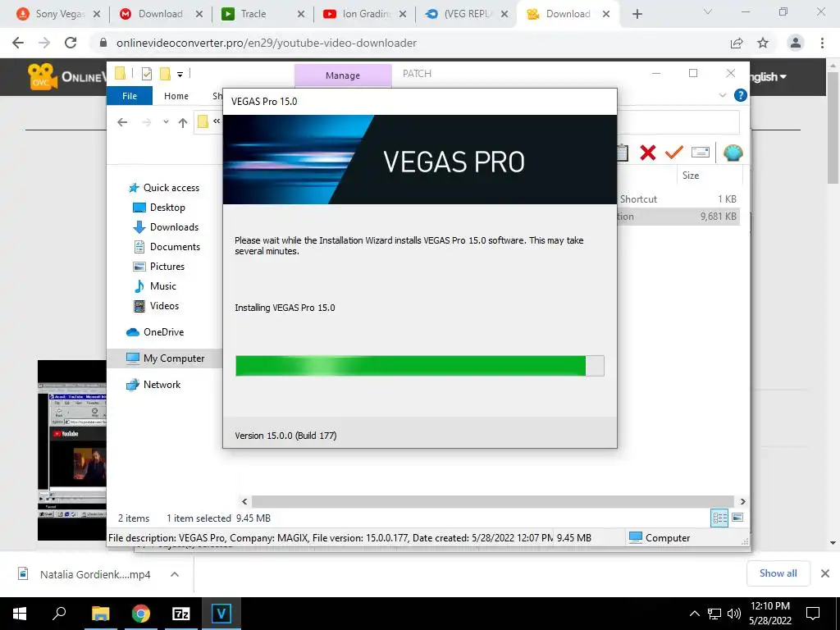Open Pictures in navigation pane
Screen dimensions: 840x630
[167, 267]
